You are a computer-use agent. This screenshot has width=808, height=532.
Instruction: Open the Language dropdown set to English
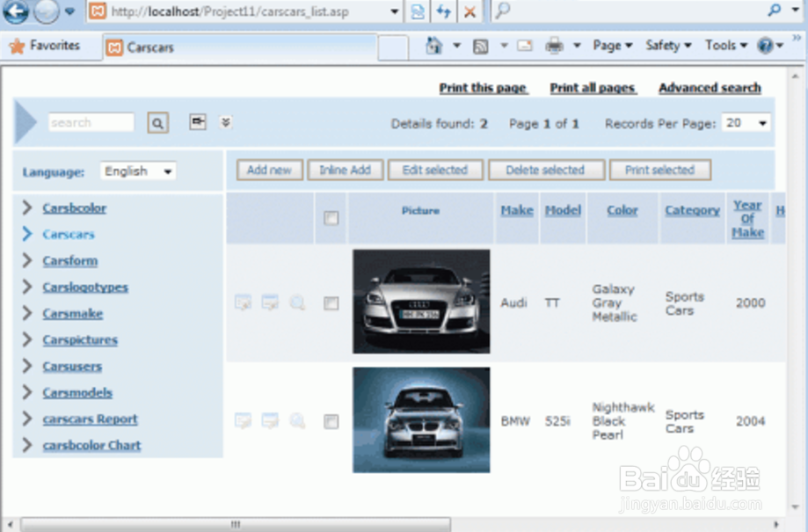pyautogui.click(x=137, y=171)
